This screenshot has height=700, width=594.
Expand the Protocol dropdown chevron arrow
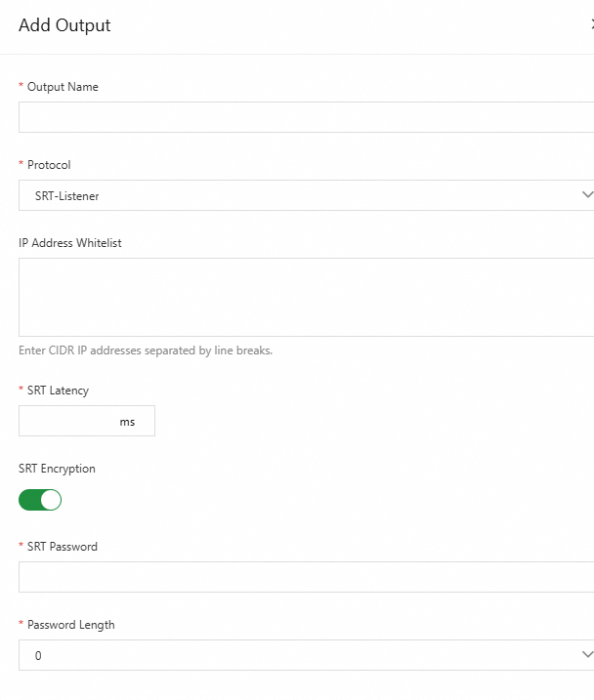(x=586, y=195)
